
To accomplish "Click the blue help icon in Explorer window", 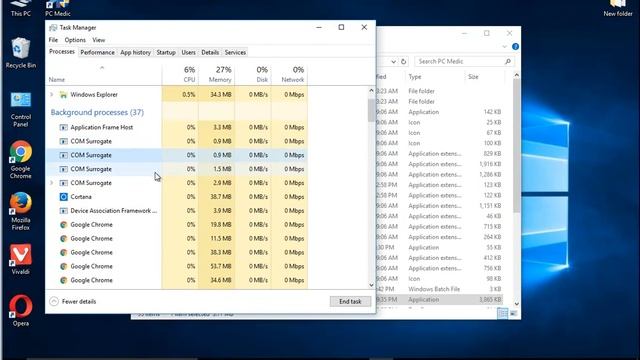I will [515, 47].
